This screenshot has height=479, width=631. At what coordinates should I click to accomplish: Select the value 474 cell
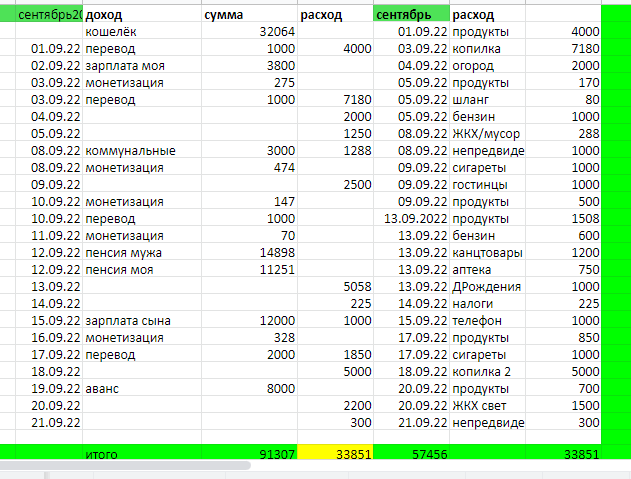pos(249,167)
